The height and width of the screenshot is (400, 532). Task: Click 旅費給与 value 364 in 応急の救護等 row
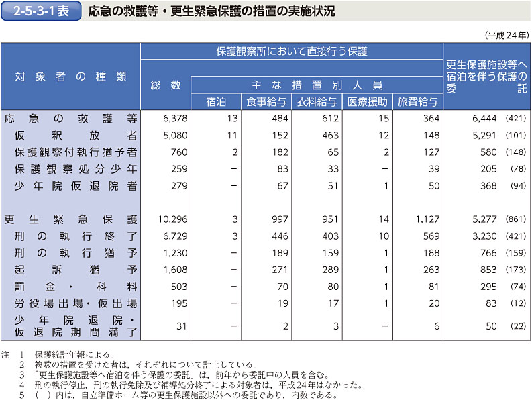[x=431, y=119]
